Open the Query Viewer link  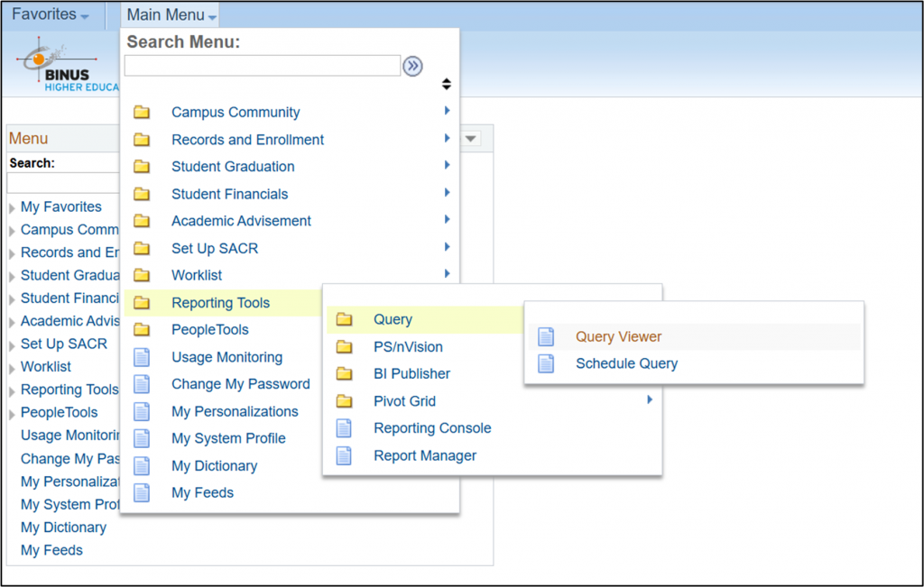click(618, 337)
